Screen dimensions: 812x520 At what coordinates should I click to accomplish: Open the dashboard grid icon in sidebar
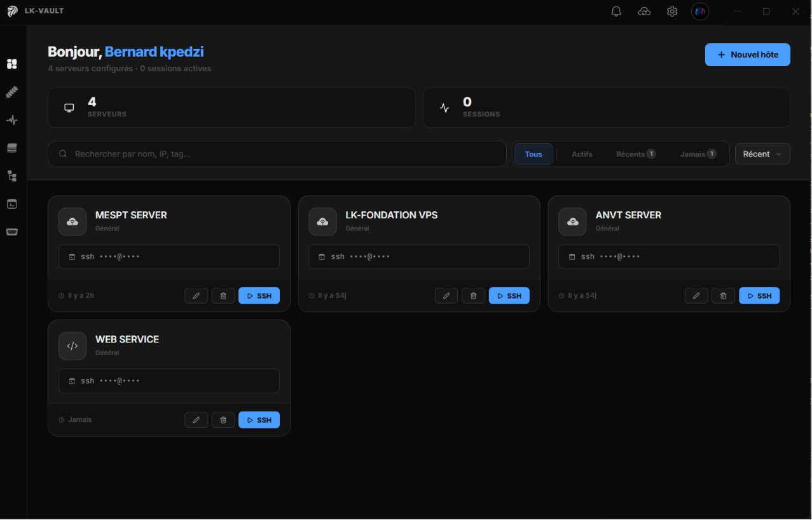[x=11, y=64]
